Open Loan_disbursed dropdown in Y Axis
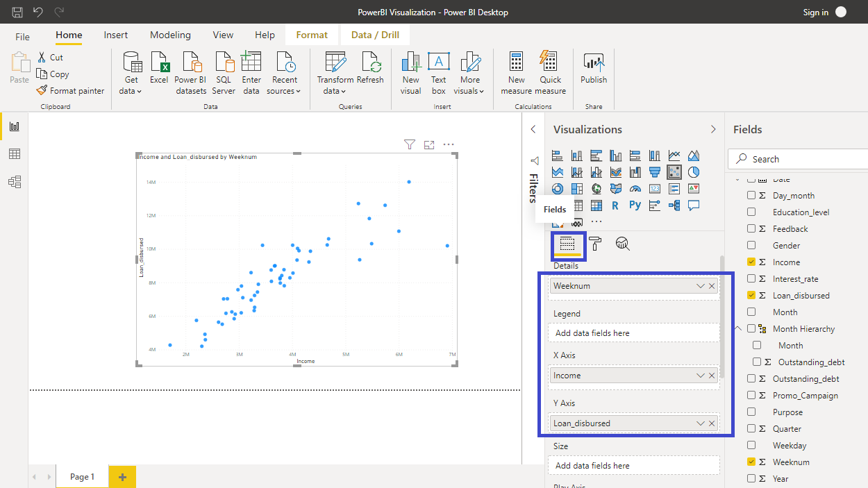Image resolution: width=868 pixels, height=488 pixels. tap(701, 423)
